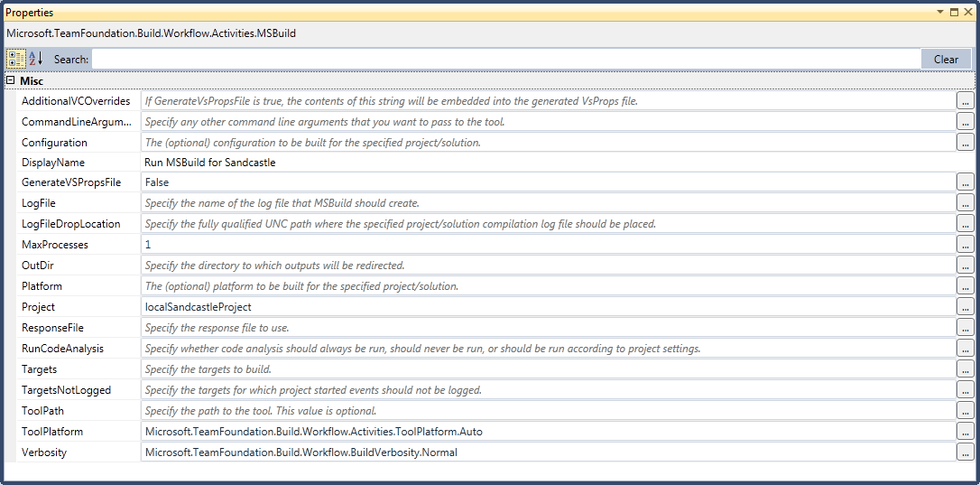
Task: Edit the Configuration value field
Action: [x=548, y=142]
